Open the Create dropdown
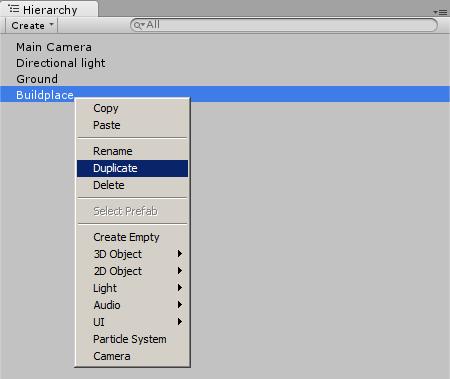 32,26
